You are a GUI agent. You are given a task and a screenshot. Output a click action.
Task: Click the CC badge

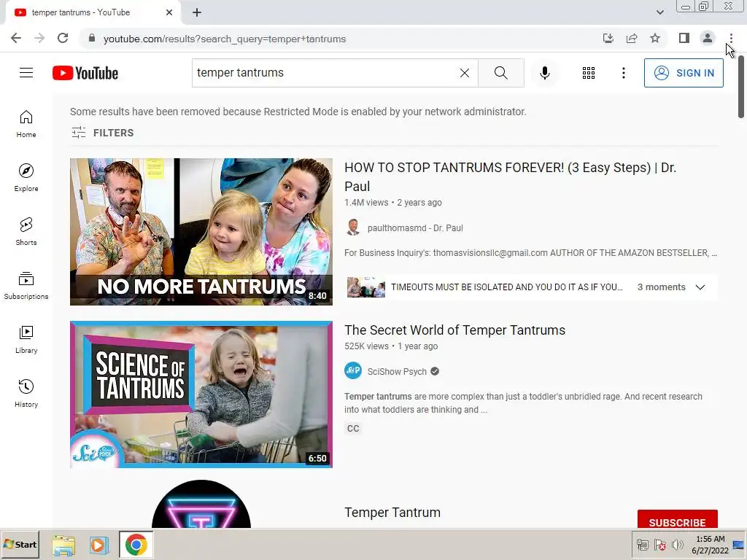[353, 429]
